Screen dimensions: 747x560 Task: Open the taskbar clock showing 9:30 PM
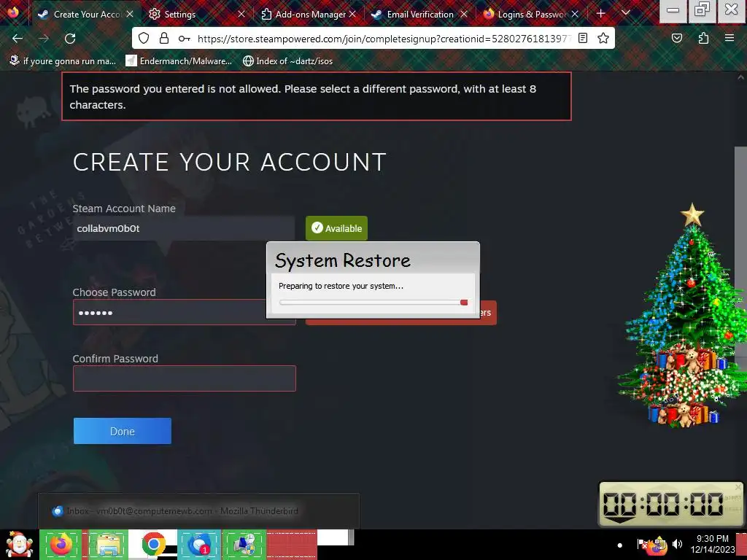pyautogui.click(x=712, y=544)
